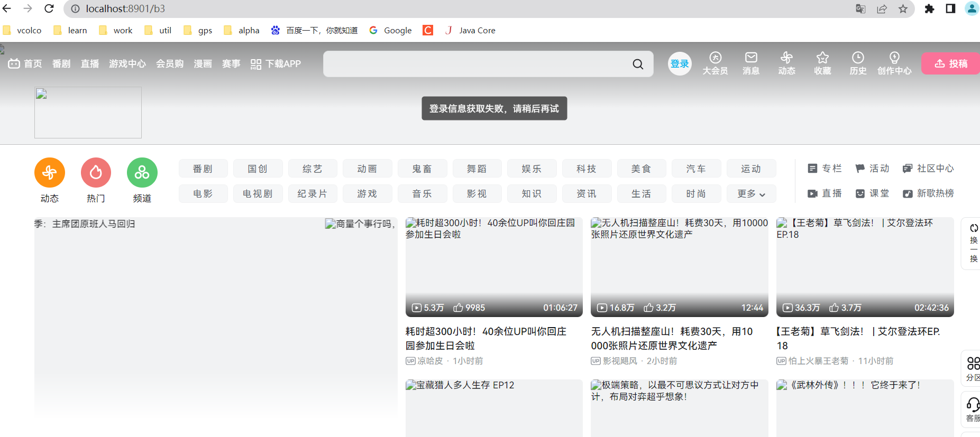Open 赛事 in top navigation
The width and height of the screenshot is (980, 437).
(231, 63)
